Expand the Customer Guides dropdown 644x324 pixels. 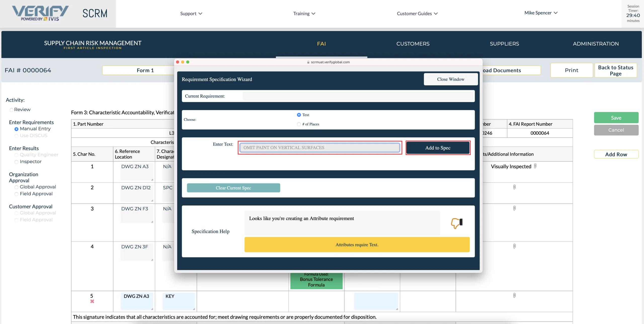(x=417, y=14)
